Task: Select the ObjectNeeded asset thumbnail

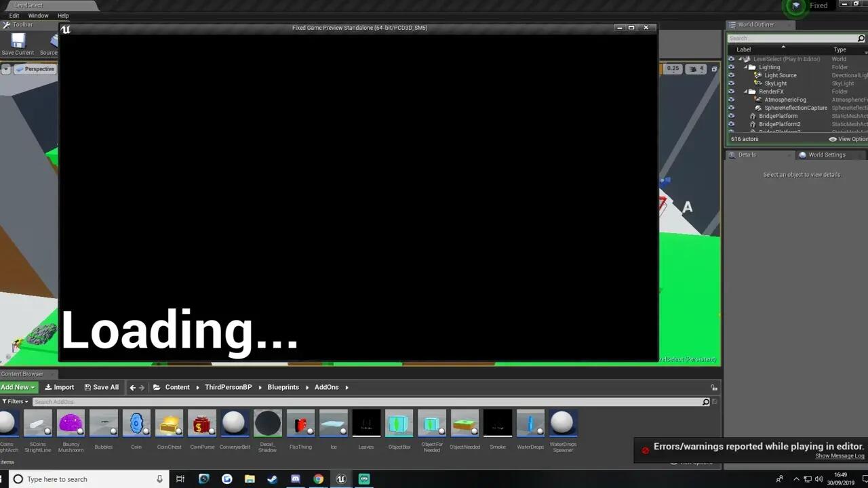Action: point(465,424)
